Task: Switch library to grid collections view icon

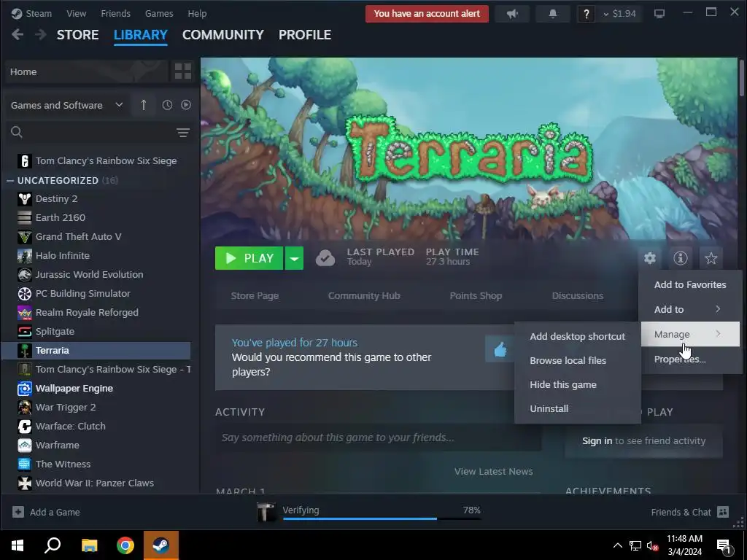Action: click(x=183, y=71)
